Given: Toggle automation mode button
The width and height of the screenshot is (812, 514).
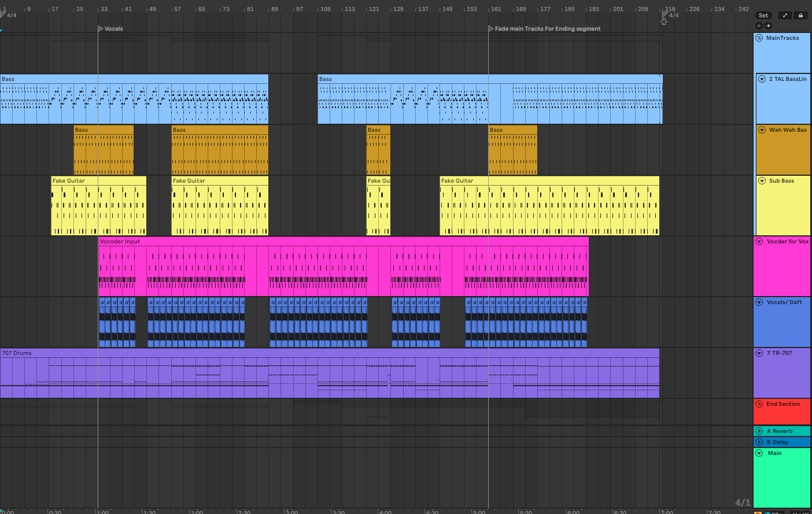Looking at the screenshot, I should click(785, 16).
